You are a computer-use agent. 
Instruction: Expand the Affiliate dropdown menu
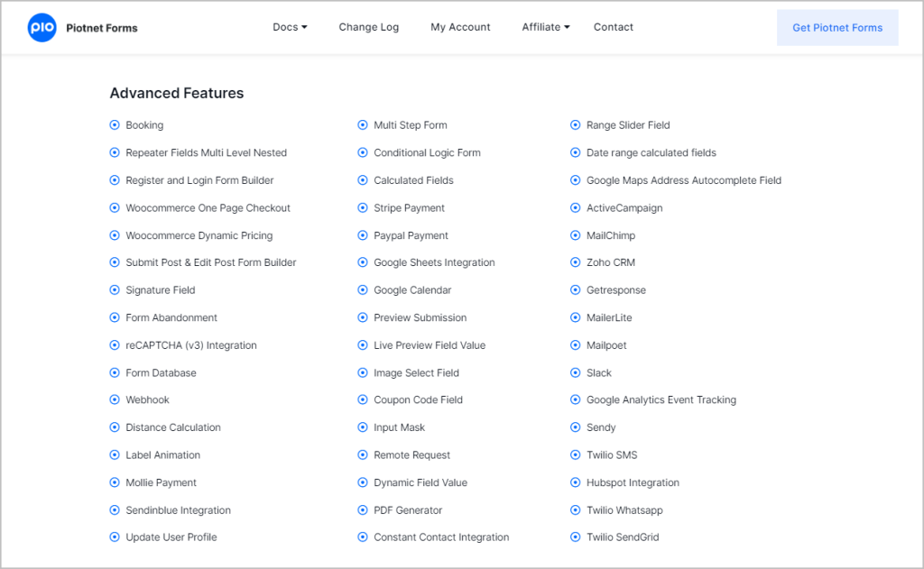546,27
